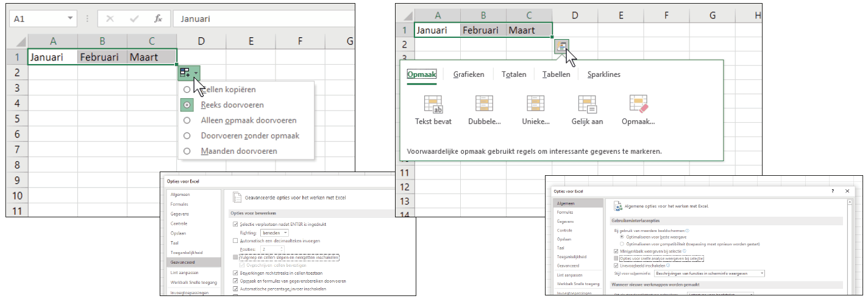Click column header F in the right worksheet

pos(667,15)
